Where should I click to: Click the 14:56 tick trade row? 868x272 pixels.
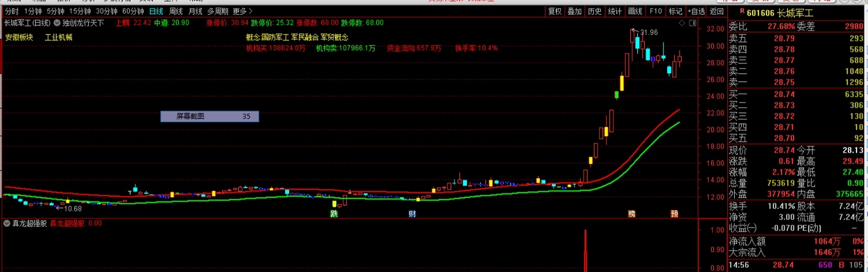(x=796, y=265)
